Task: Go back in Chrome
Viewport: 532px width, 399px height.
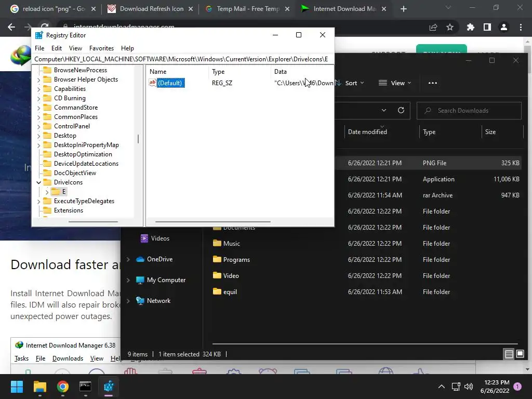Action: (x=11, y=27)
